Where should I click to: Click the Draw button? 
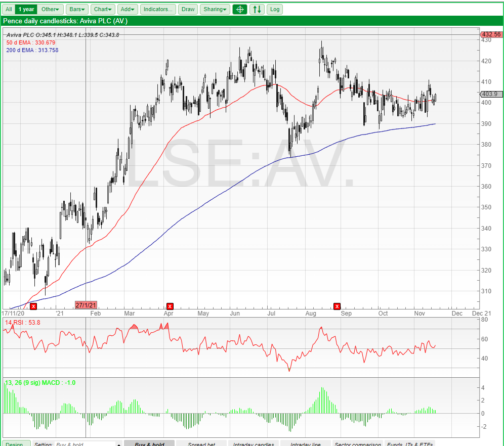click(188, 9)
